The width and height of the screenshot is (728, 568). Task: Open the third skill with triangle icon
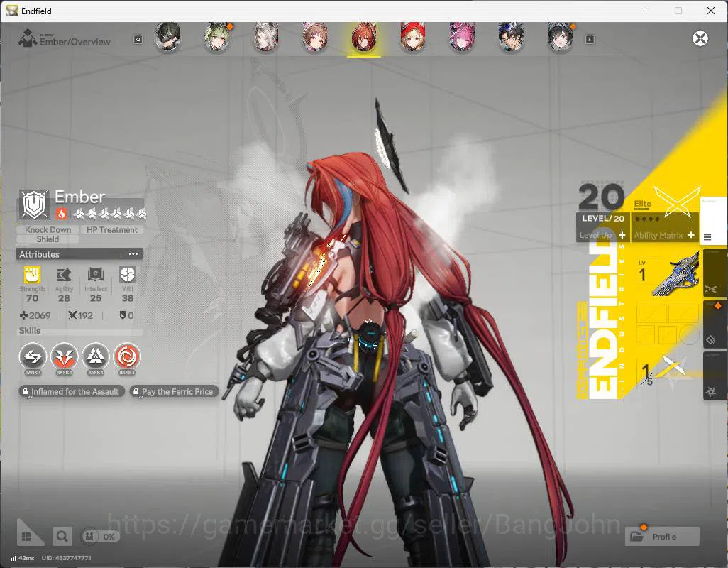tap(96, 356)
